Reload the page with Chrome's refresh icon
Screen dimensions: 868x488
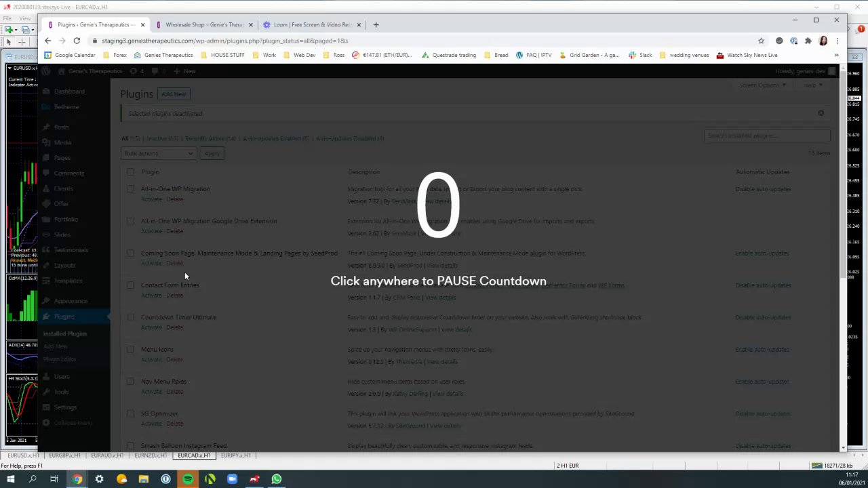click(77, 41)
